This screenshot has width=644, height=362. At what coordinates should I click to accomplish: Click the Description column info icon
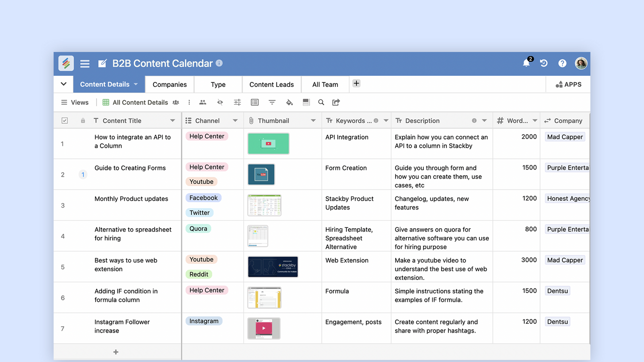tap(474, 121)
